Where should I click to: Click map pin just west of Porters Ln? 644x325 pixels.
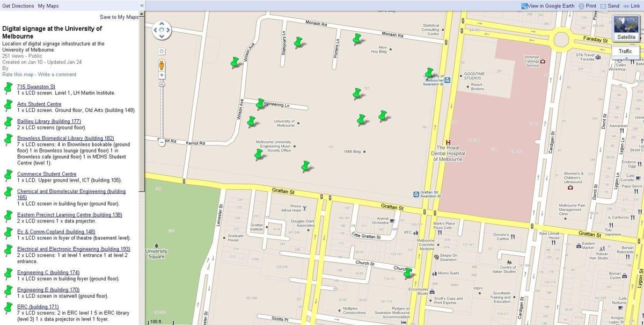tap(298, 42)
